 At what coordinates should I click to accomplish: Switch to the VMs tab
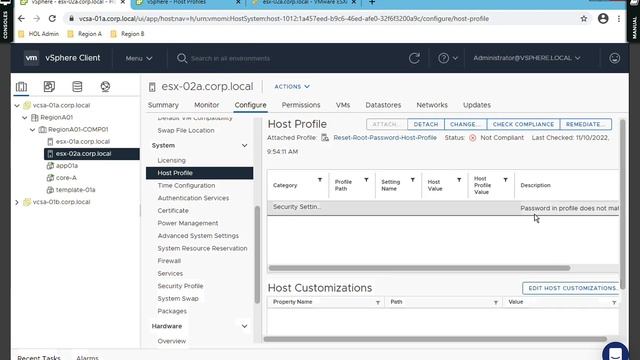343,105
